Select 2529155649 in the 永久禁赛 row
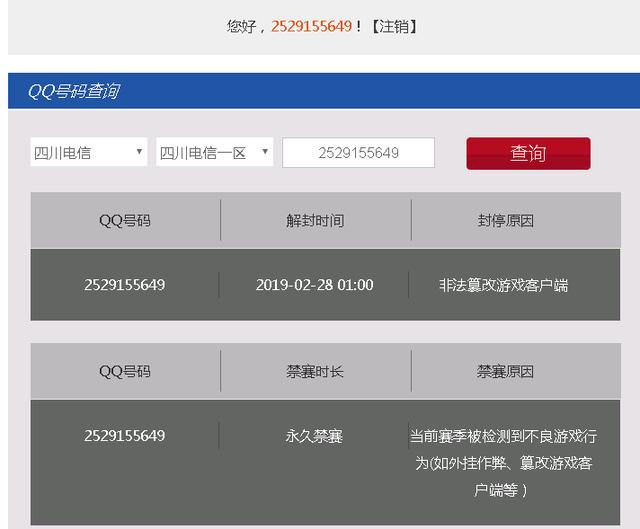The height and width of the screenshot is (529, 640). 124,436
